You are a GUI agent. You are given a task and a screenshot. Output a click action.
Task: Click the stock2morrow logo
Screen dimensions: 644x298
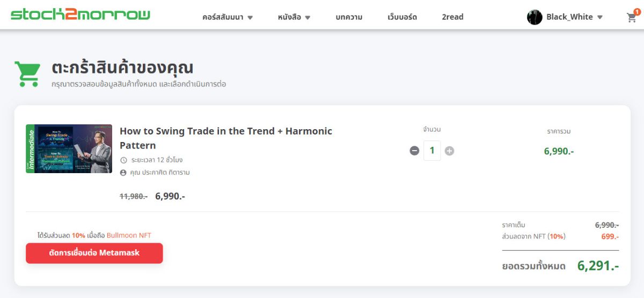tap(80, 14)
